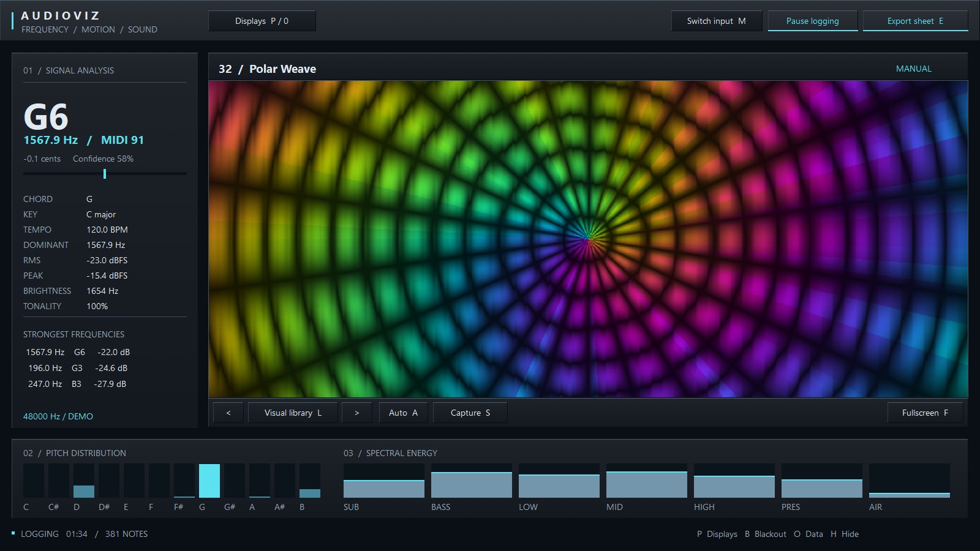Click the '120.0 BPM' tempo value

coord(107,230)
